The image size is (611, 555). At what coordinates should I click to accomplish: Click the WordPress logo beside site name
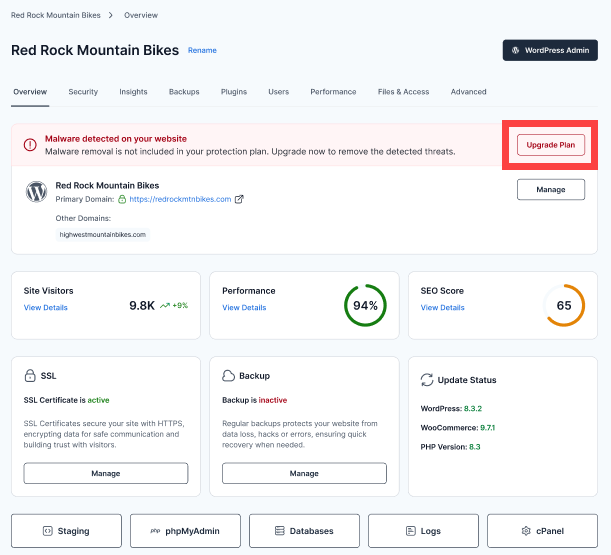pyautogui.click(x=37, y=191)
